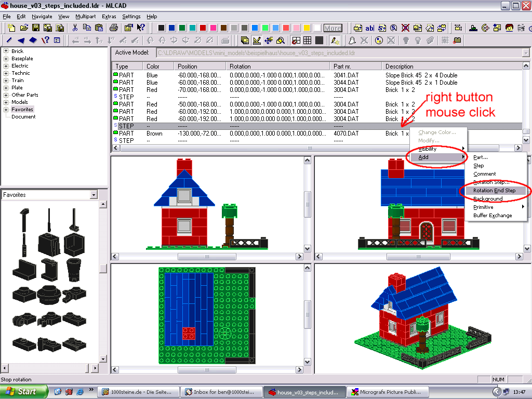Choose Rotation End Step in context submenu
532x399 pixels.
(x=495, y=190)
